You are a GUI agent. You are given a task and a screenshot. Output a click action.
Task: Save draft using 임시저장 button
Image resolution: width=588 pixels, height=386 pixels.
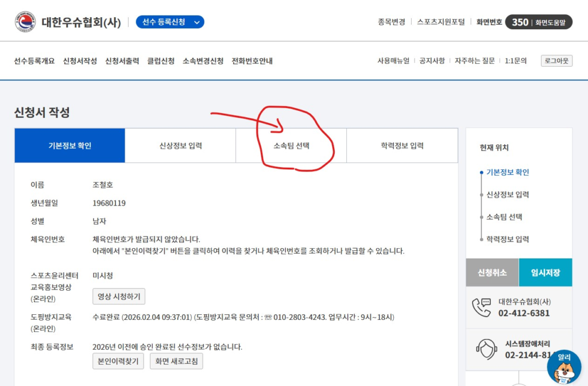pyautogui.click(x=545, y=273)
